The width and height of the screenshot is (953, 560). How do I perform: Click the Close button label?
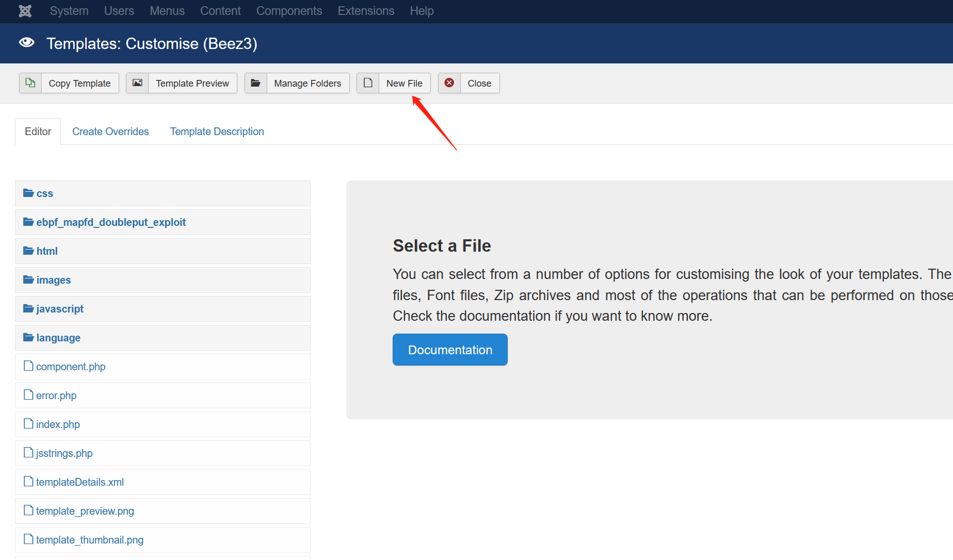(x=479, y=83)
